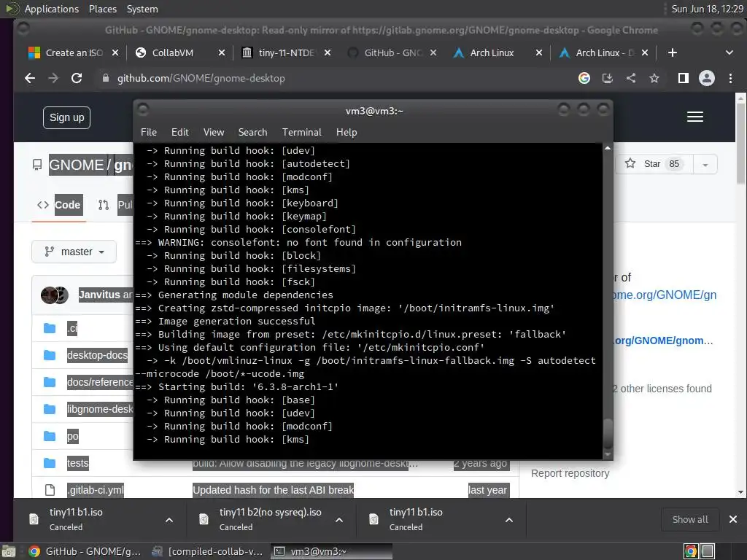Open the Star list dropdown arrow
The width and height of the screenshot is (747, 560).
(x=705, y=165)
